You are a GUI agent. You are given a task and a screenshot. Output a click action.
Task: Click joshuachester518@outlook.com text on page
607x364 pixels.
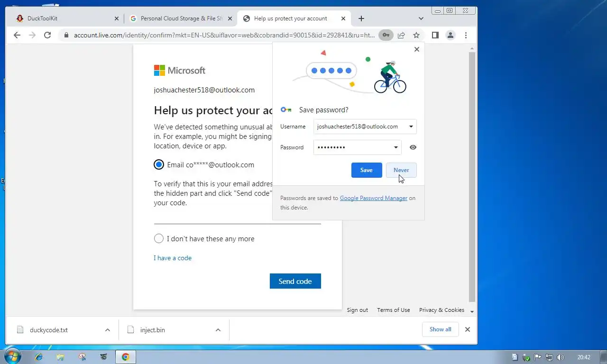204,90
